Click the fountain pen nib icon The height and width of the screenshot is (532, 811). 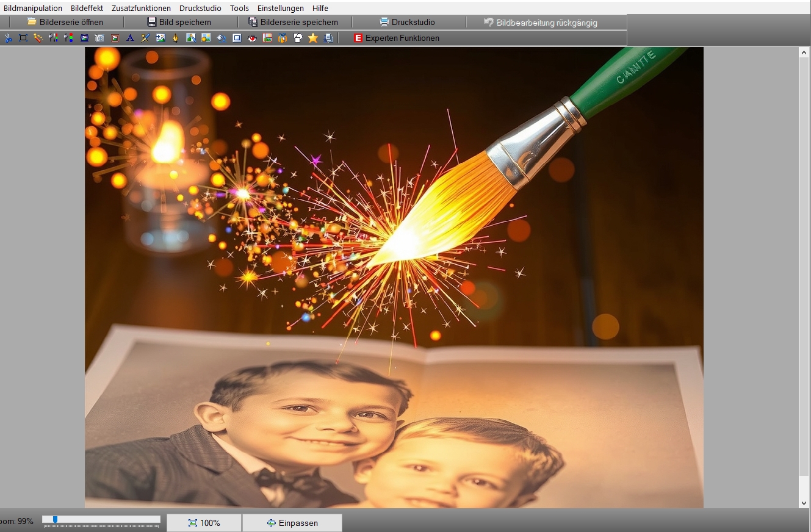(176, 38)
